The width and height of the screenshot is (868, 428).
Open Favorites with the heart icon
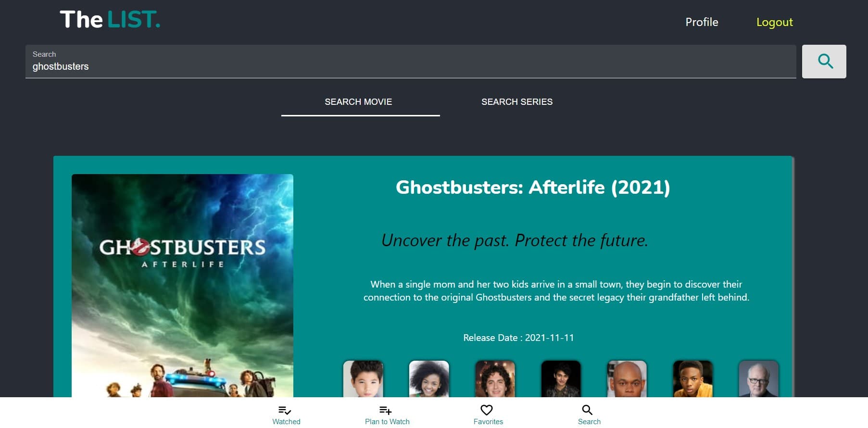487,411
